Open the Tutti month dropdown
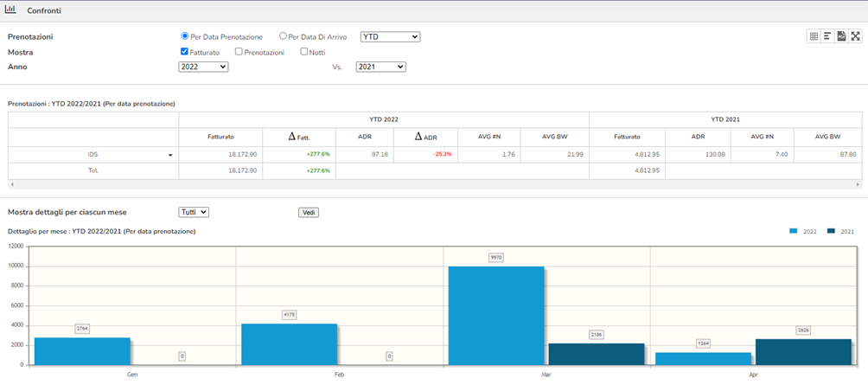Image resolution: width=868 pixels, height=385 pixels. pos(193,212)
